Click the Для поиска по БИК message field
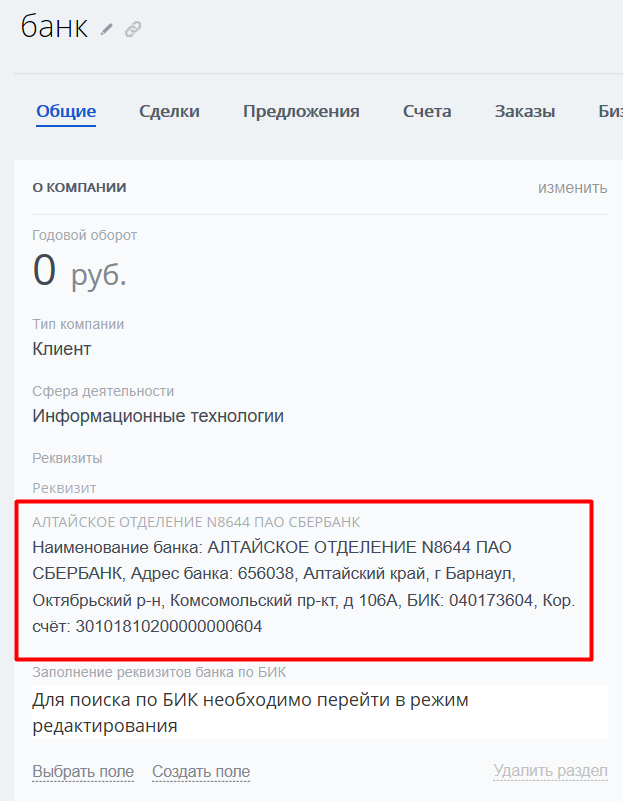This screenshot has height=801, width=623. pyautogui.click(x=320, y=712)
